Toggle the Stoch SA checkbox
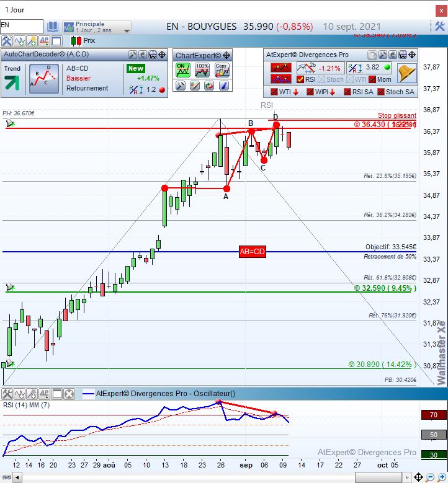This screenshot has height=483, width=448. click(x=381, y=92)
